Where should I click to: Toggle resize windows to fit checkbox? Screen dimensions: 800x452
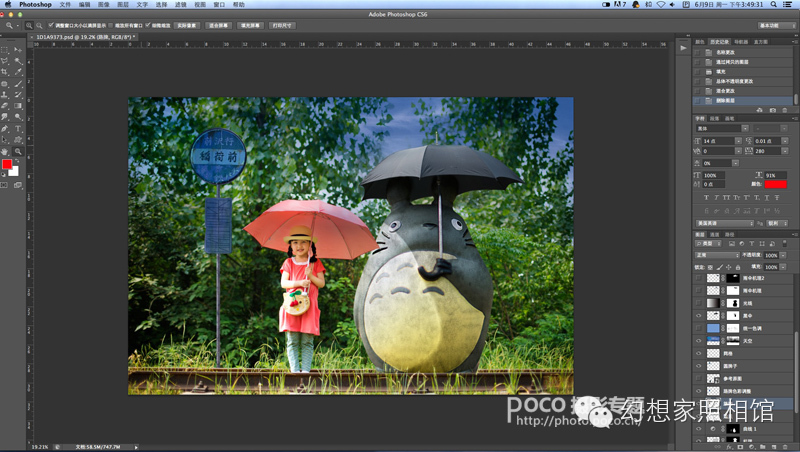coord(51,25)
